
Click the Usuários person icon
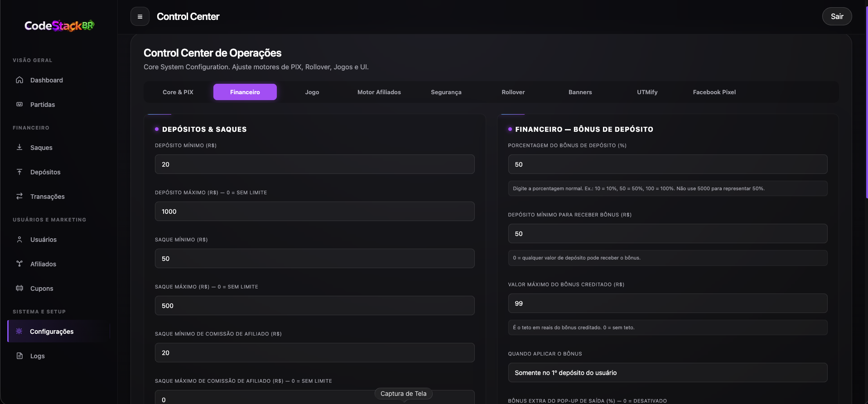click(19, 239)
